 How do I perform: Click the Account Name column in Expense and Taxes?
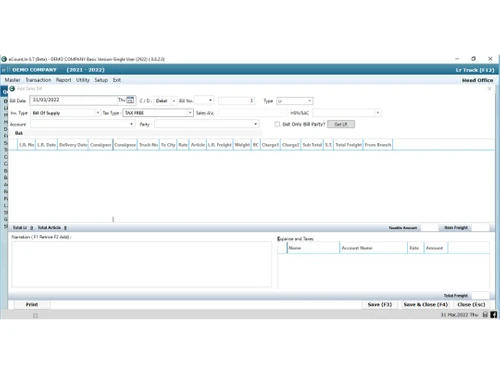[x=373, y=248]
